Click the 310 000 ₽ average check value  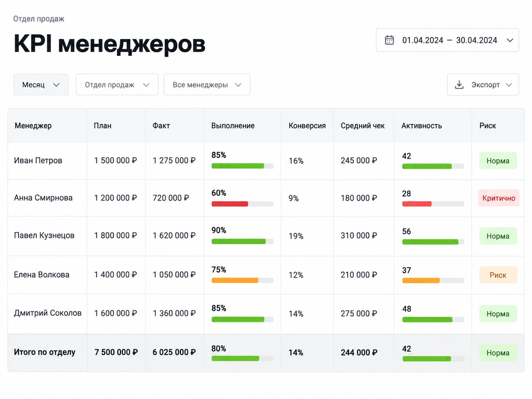tap(359, 236)
